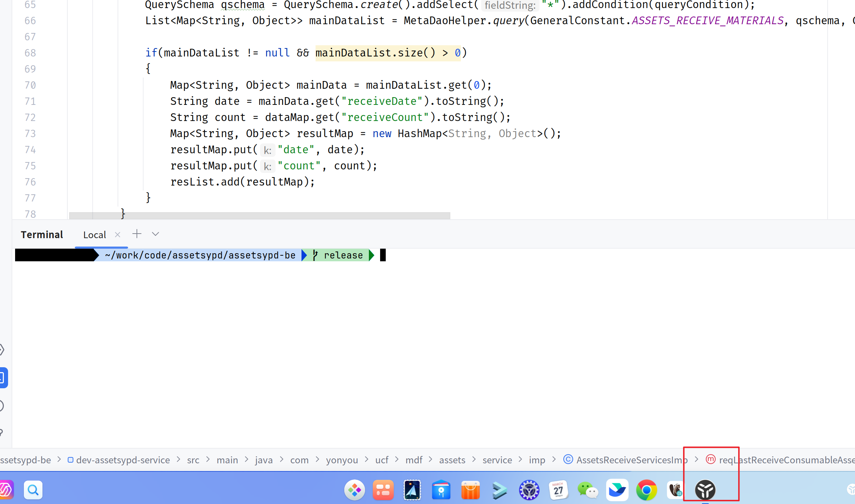Click ASSETS_RECEIVE_MATERIALS constant on line 66

click(x=708, y=21)
